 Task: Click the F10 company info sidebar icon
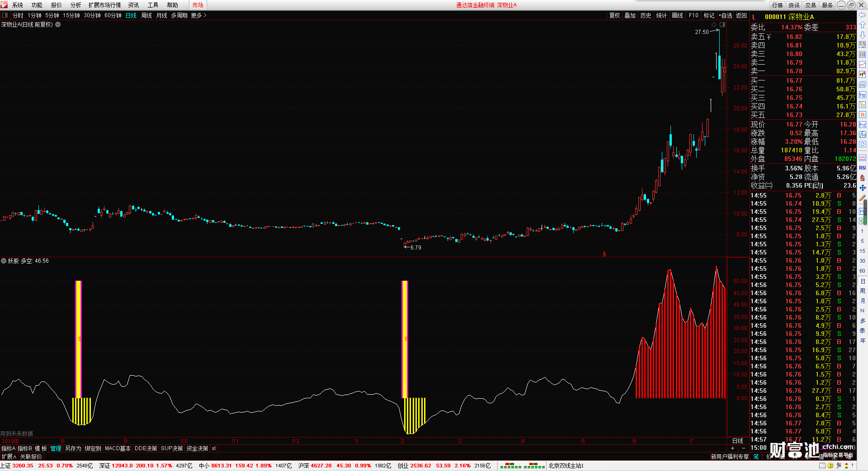pos(863,94)
